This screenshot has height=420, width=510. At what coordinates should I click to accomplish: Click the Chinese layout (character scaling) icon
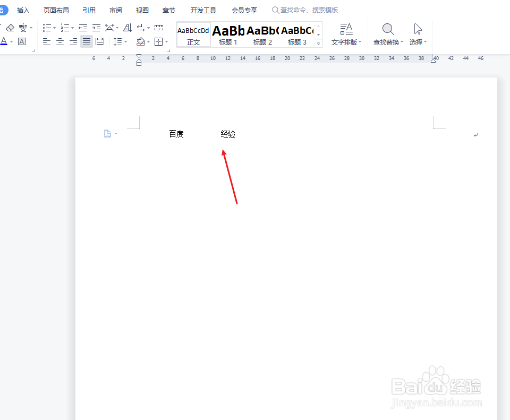(109, 28)
